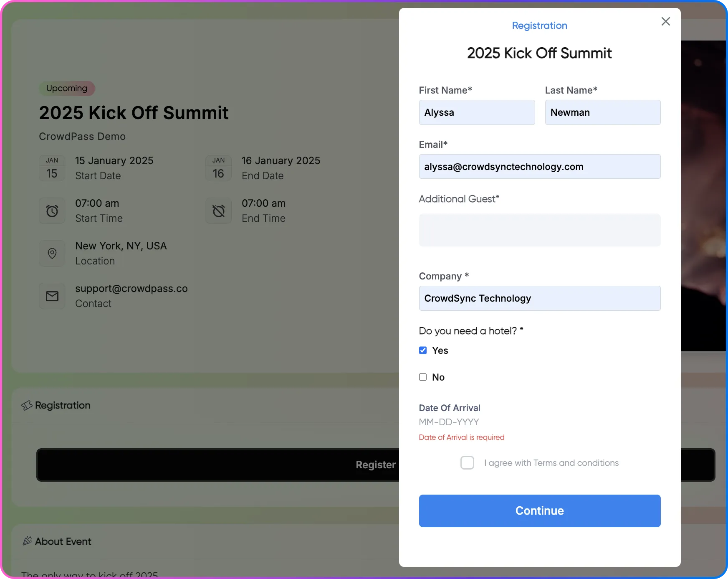The height and width of the screenshot is (579, 728).
Task: Close the registration dialog
Action: tap(666, 21)
